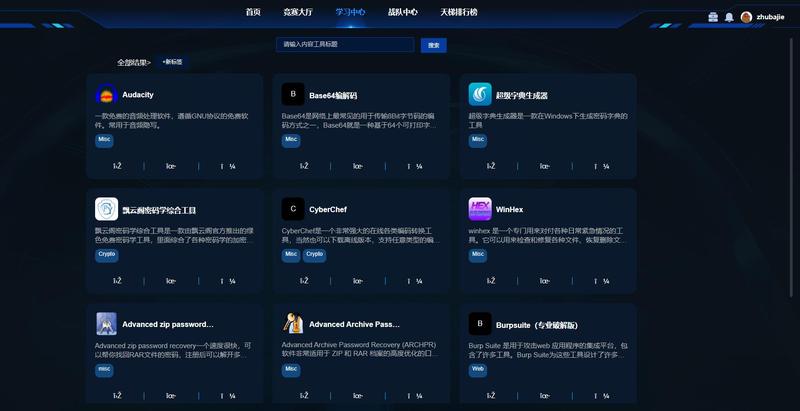Click the Advanced zip password keys icon
Screen dimensions: 800x411
click(x=107, y=324)
